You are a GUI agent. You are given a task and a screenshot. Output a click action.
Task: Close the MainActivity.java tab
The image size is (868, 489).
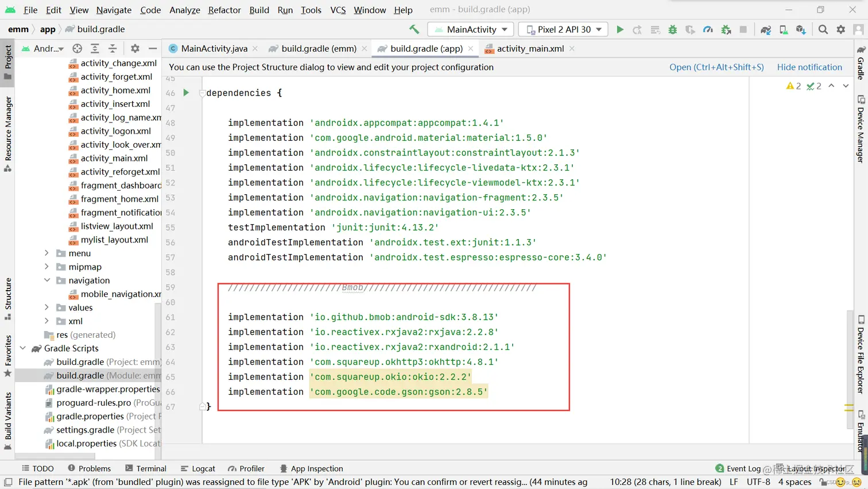(x=255, y=49)
